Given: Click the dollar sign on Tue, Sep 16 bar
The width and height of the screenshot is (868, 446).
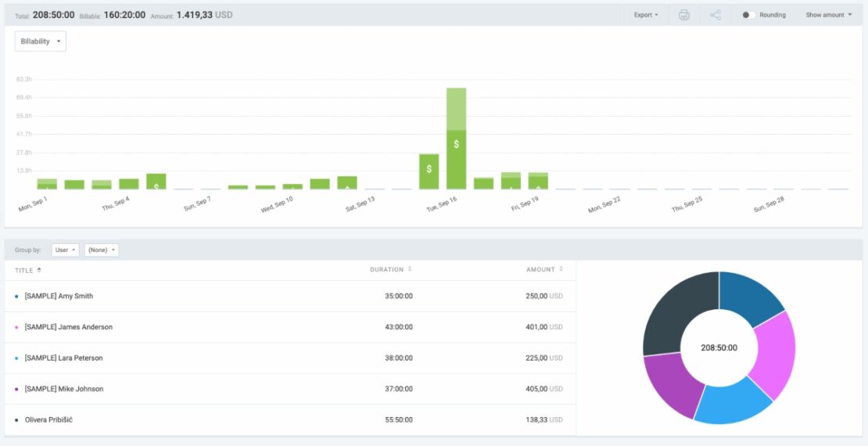Looking at the screenshot, I should click(x=457, y=144).
